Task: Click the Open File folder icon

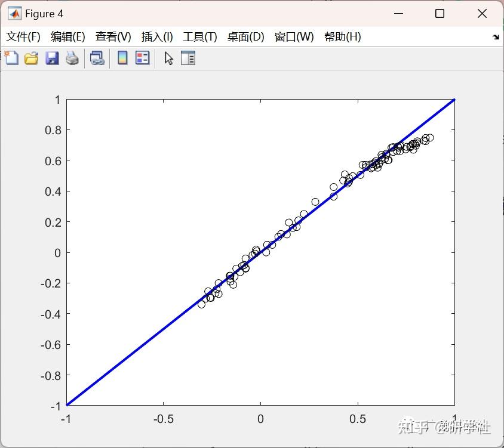Action: [32, 58]
